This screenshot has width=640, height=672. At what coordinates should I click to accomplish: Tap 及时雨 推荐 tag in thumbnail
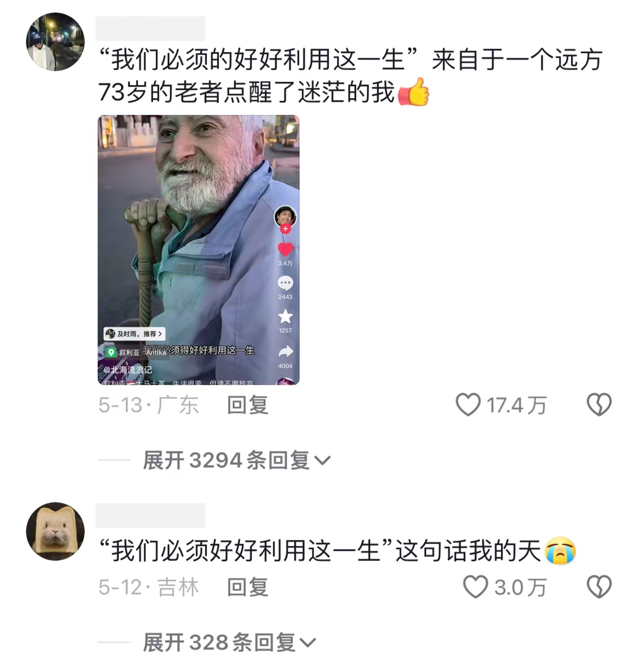134,334
